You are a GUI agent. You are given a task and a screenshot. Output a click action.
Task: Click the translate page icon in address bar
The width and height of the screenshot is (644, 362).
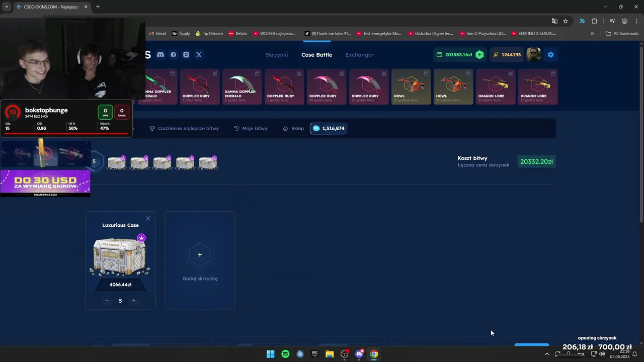pyautogui.click(x=554, y=21)
